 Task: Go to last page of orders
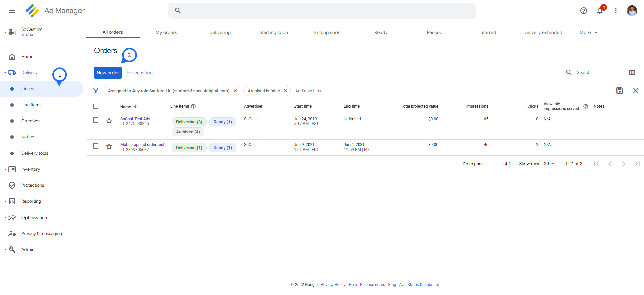coord(637,164)
